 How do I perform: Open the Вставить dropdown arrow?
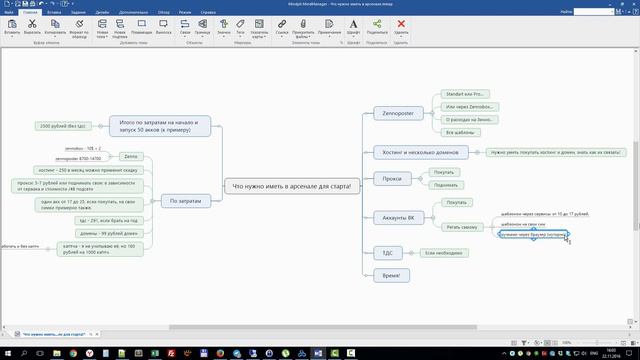(12, 36)
